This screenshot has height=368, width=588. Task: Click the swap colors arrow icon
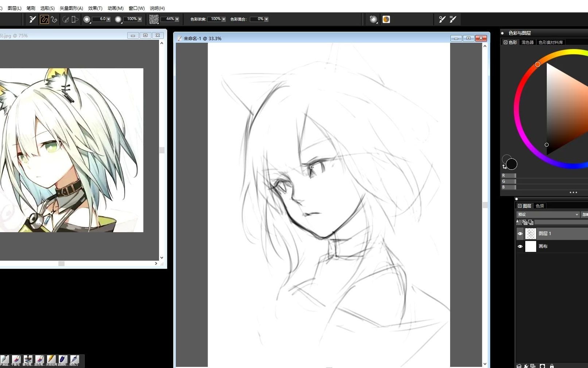pyautogui.click(x=504, y=166)
